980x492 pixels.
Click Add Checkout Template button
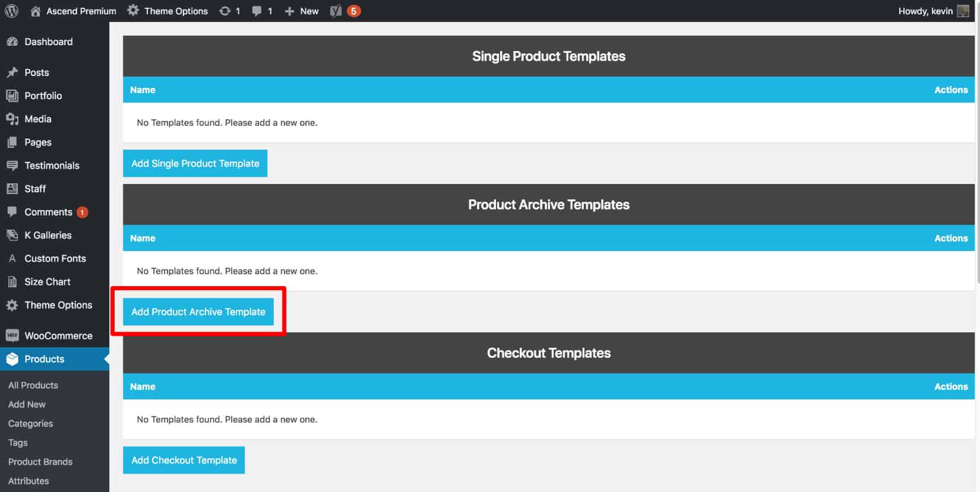click(184, 460)
